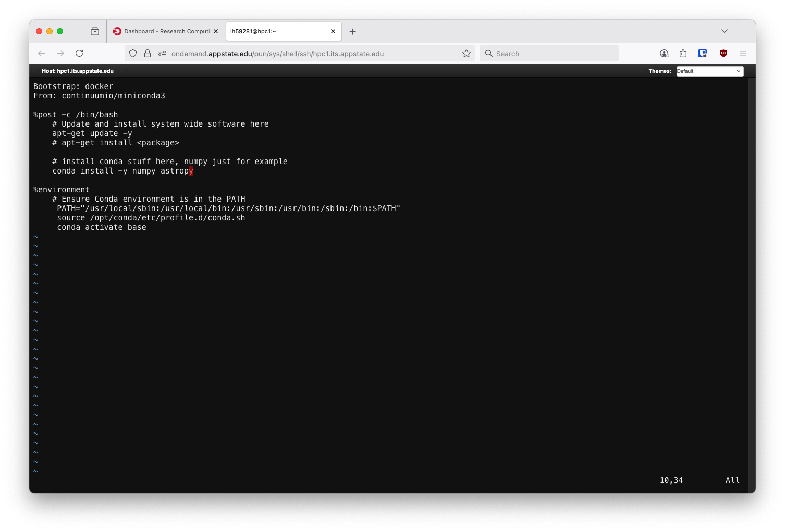Click the forward navigation arrow
The height and width of the screenshot is (532, 785).
click(x=60, y=53)
